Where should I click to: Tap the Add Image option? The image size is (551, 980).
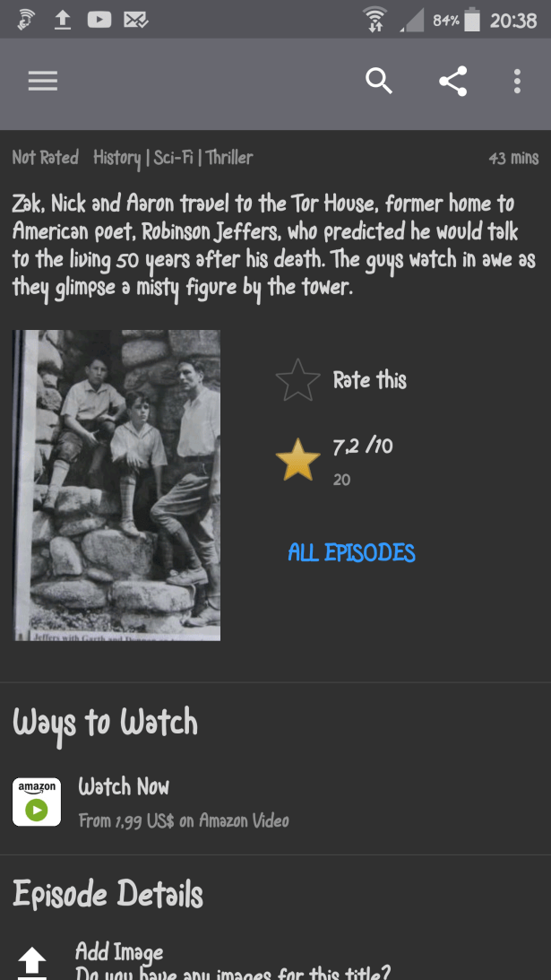click(119, 952)
